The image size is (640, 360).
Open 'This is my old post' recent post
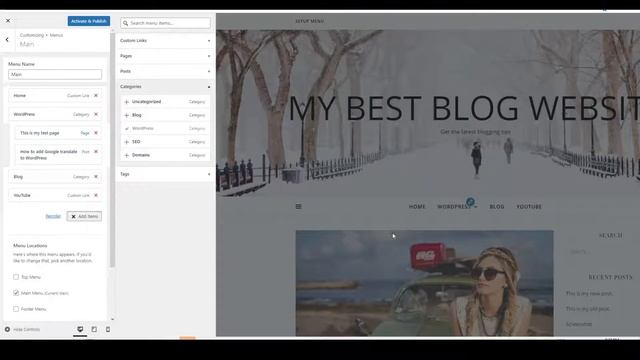pyautogui.click(x=588, y=309)
